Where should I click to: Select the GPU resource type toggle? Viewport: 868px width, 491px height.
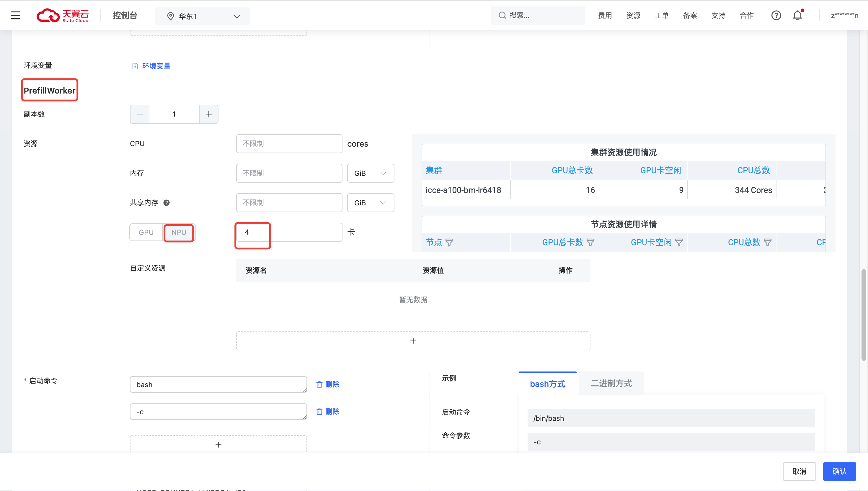point(146,232)
